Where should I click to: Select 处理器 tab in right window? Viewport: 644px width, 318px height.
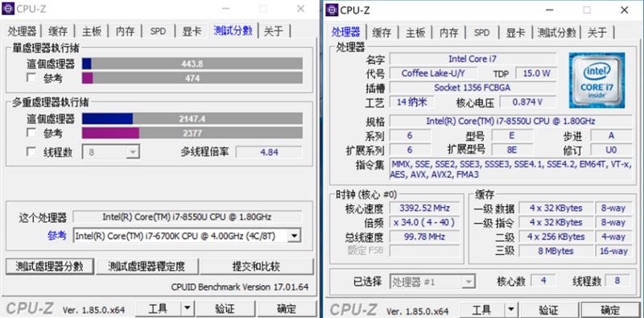pos(346,32)
